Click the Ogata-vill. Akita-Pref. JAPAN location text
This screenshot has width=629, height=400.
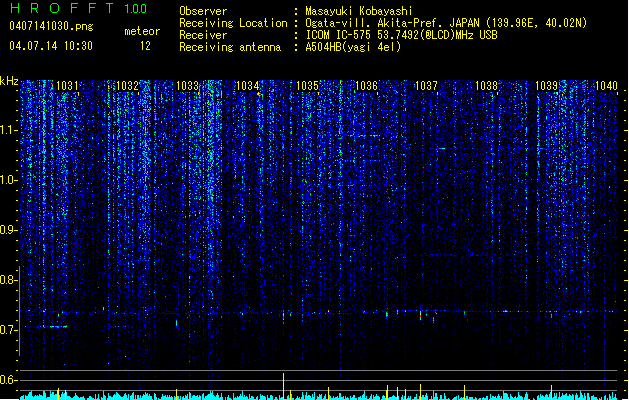[446, 23]
